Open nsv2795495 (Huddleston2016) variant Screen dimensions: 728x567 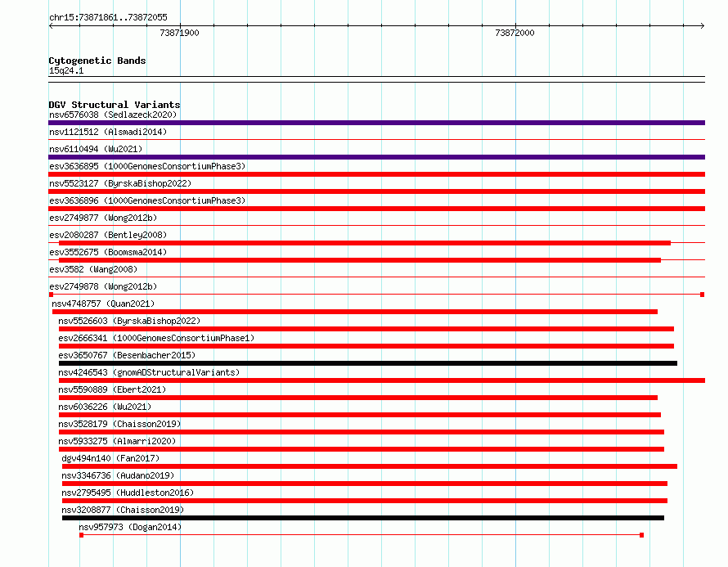point(128,493)
